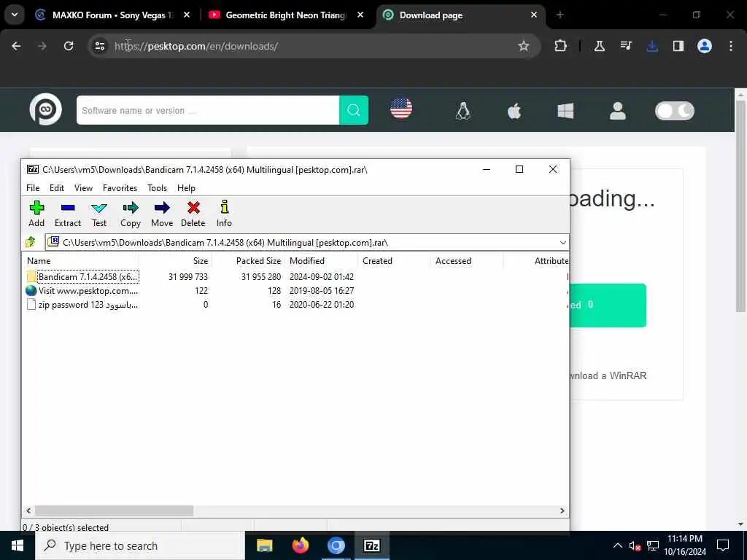This screenshot has height=560, width=747.
Task: Toggle the browser side panel icon
Action: click(x=678, y=46)
